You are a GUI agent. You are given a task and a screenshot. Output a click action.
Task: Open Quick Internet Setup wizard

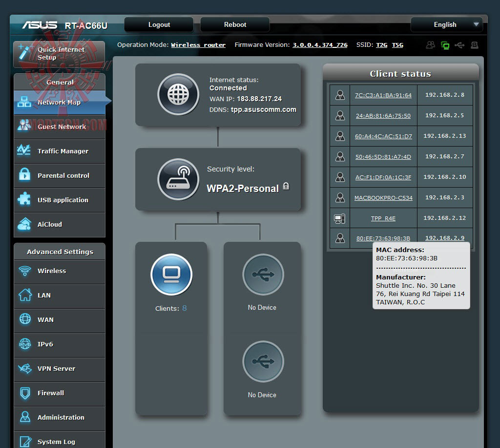[x=59, y=54]
